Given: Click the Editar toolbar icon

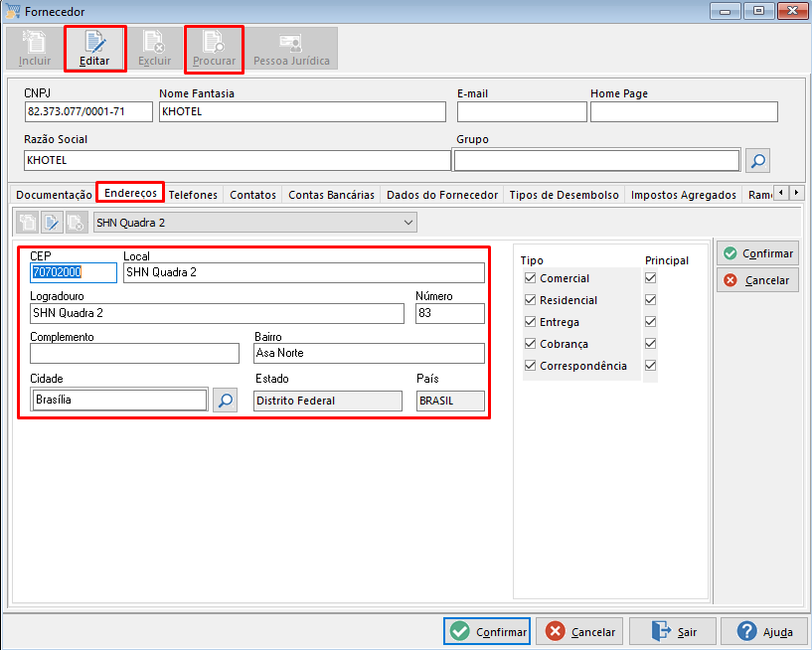Looking at the screenshot, I should [94, 49].
